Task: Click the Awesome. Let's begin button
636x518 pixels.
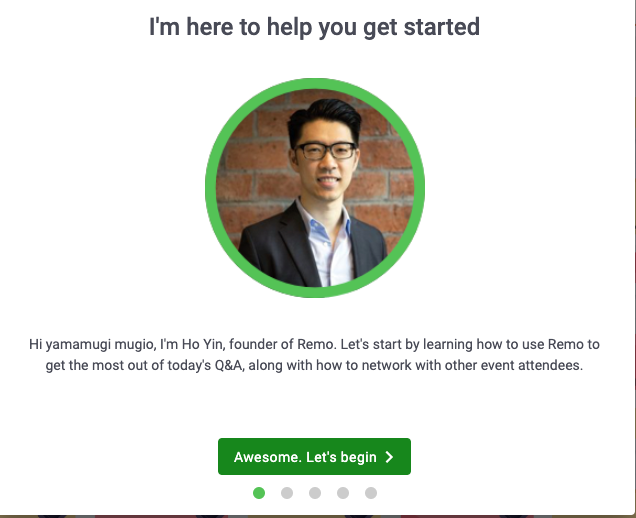Action: click(x=314, y=456)
